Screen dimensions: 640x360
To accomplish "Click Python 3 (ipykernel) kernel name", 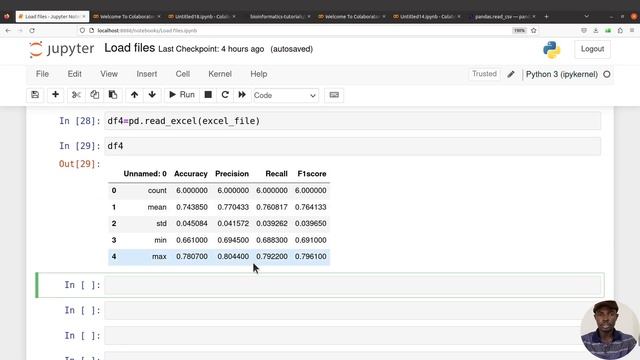I will 562,74.
